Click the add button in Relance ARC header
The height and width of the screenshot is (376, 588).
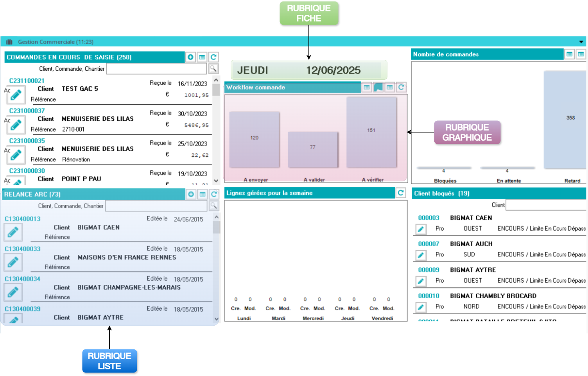[x=191, y=194]
